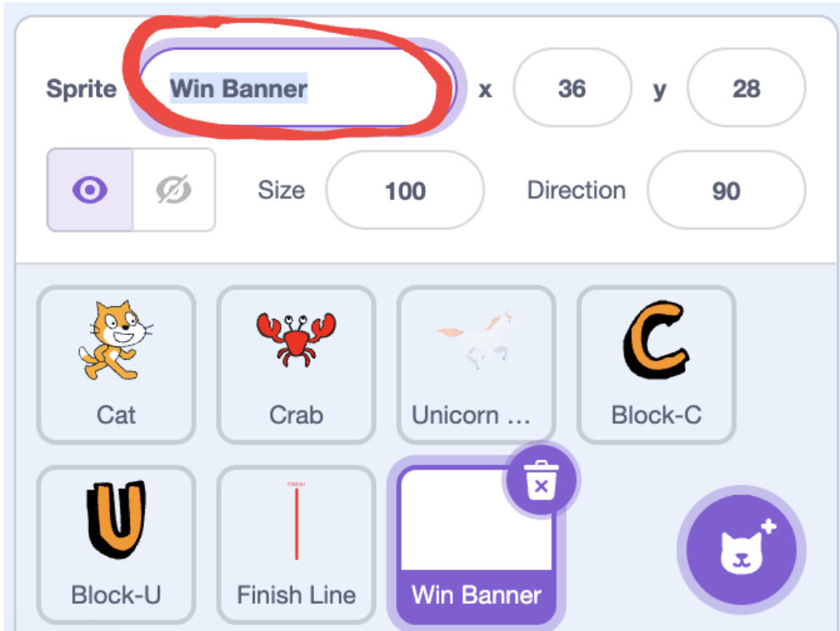Hide sprite with crossed-out eye icon

click(x=174, y=190)
